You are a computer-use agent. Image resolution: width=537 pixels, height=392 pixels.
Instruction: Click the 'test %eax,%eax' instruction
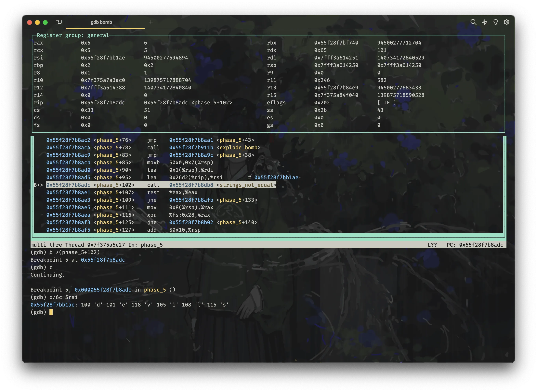(172, 192)
